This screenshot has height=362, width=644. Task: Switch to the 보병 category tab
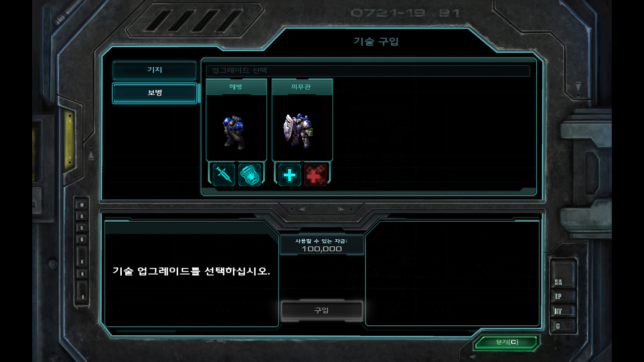click(154, 94)
